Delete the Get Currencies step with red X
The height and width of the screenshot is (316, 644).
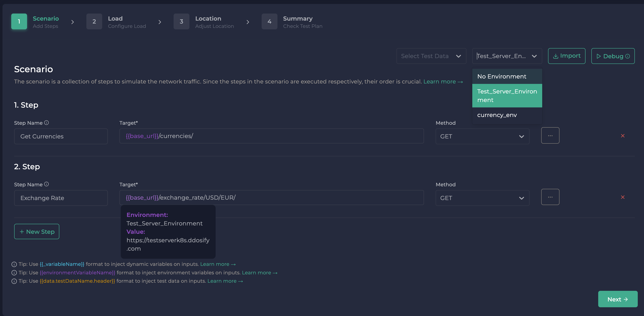623,136
